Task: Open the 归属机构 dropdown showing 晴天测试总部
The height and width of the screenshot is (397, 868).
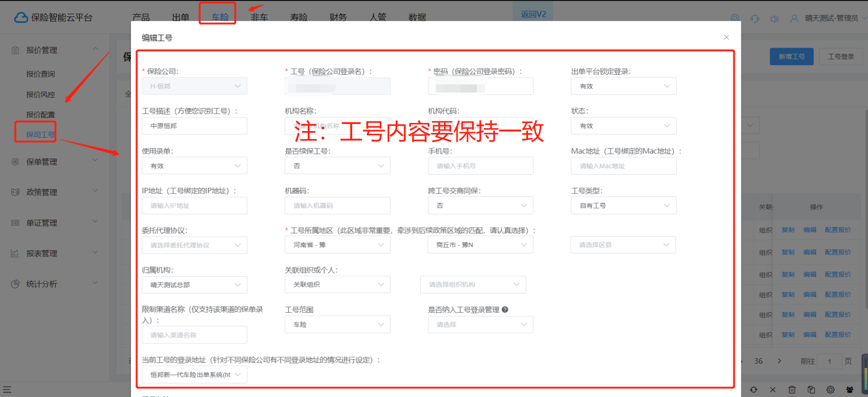Action: (x=194, y=285)
